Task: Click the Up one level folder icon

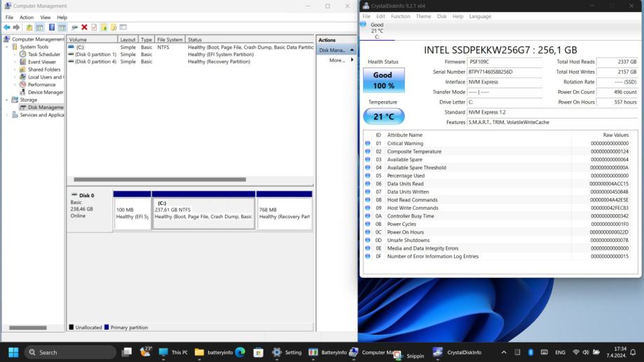Action: pyautogui.click(x=29, y=27)
